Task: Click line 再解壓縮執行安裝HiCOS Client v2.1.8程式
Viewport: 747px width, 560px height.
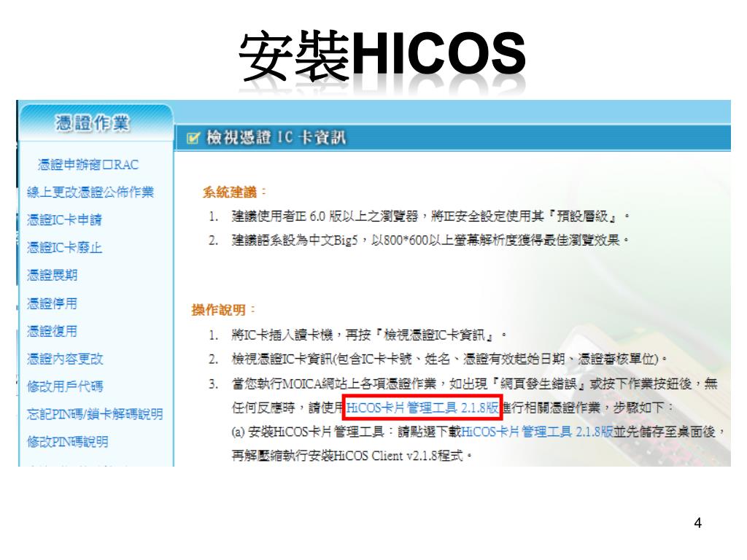Action: (x=352, y=456)
